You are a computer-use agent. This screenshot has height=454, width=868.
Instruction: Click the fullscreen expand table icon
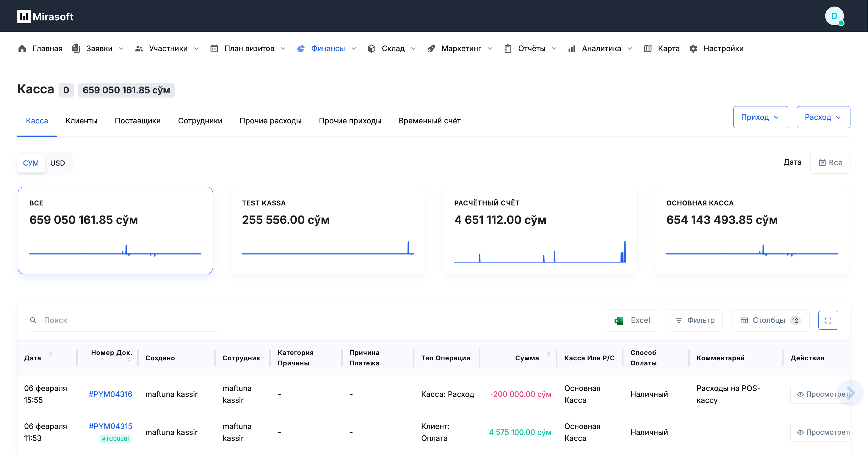coord(828,320)
